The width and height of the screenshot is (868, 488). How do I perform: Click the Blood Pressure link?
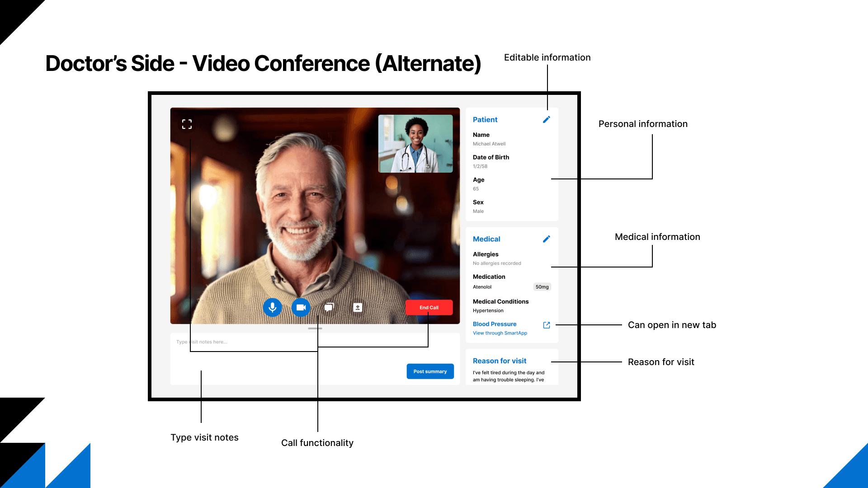(494, 324)
